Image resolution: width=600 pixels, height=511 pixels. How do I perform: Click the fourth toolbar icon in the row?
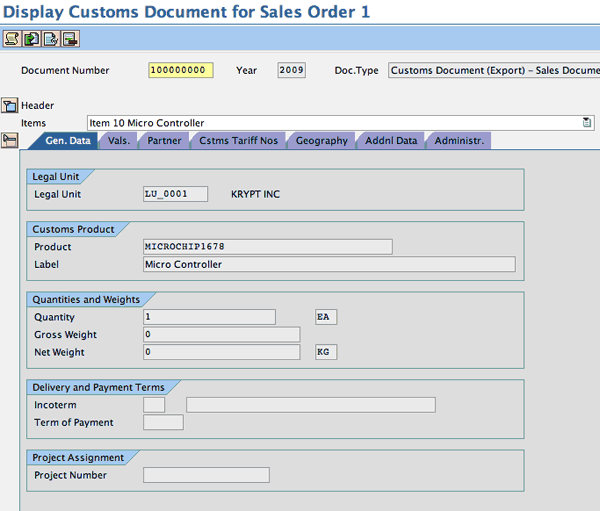point(71,39)
